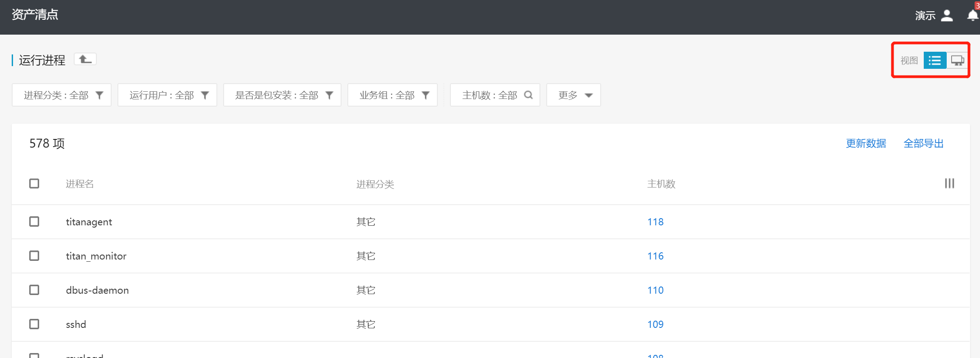Expand the 更多 dropdown

[573, 95]
